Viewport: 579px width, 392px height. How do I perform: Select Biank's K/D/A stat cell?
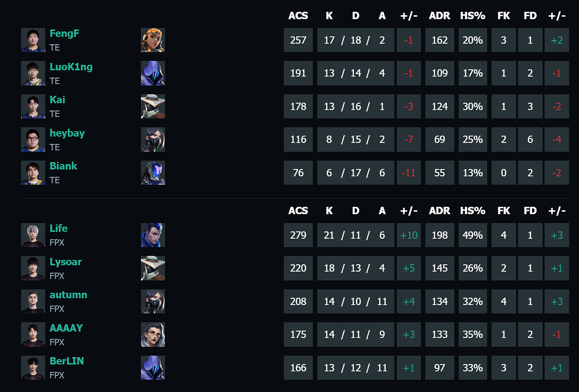pyautogui.click(x=356, y=173)
